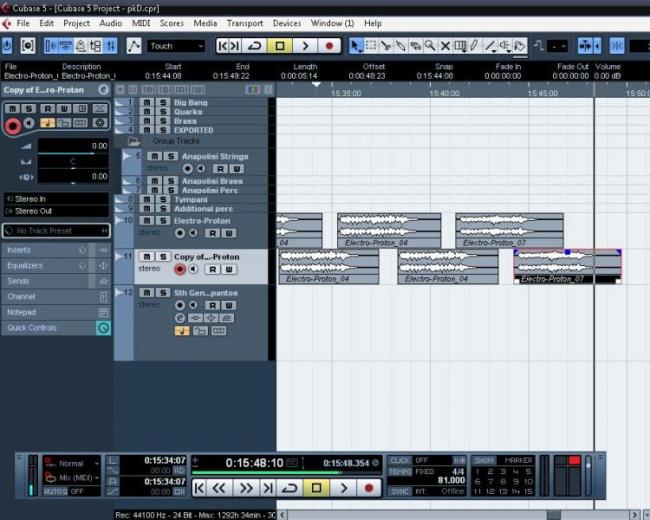Open the File menu
The image size is (650, 520).
(23, 23)
